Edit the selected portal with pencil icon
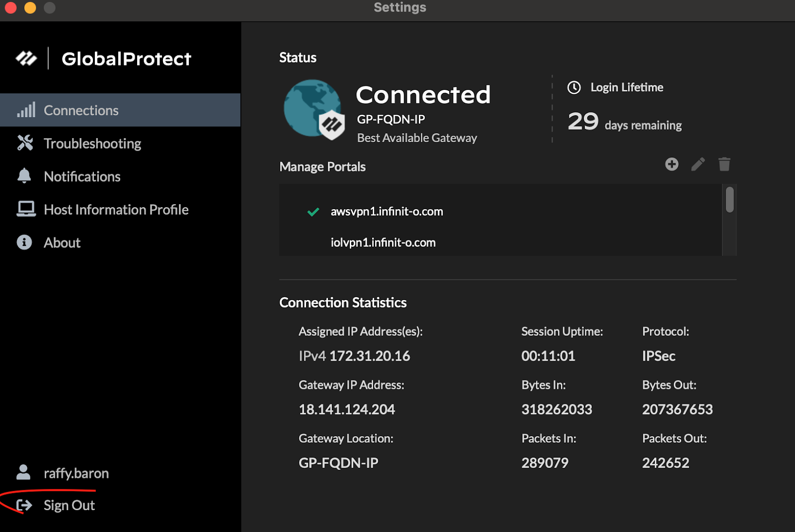Viewport: 795px width, 532px height. pos(698,164)
